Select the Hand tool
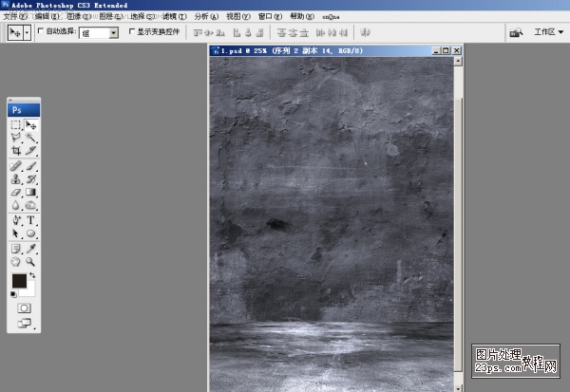 pos(15,262)
